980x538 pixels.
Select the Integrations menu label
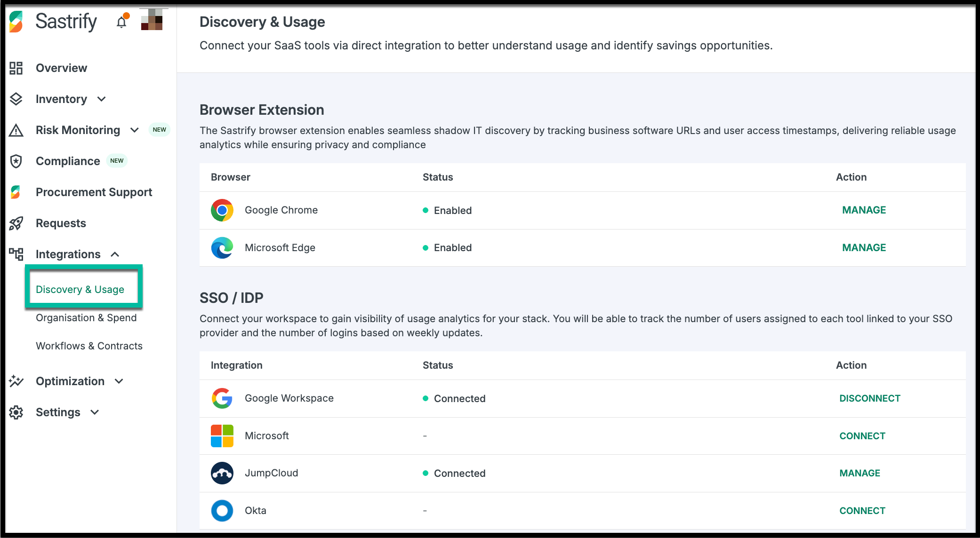click(x=68, y=254)
